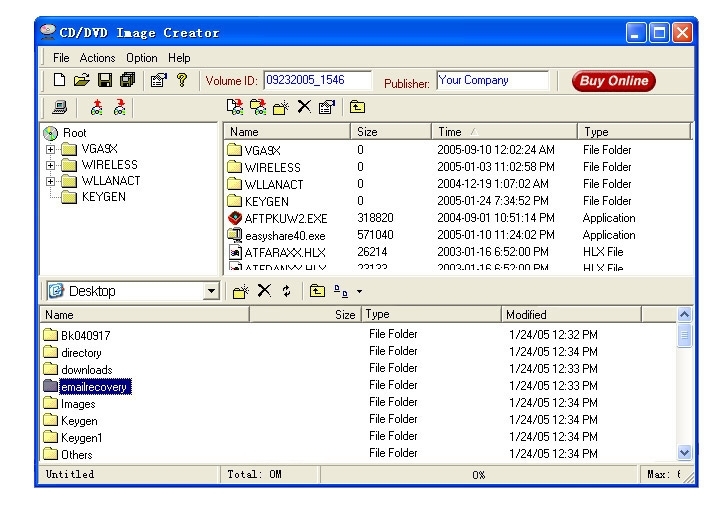Open the Actions menu
The height and width of the screenshot is (520, 727).
pyautogui.click(x=97, y=58)
